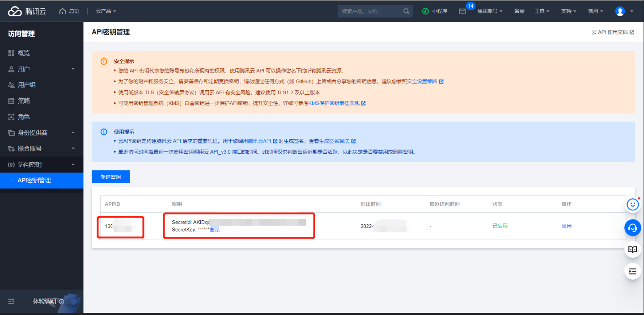This screenshot has width=644, height=315.
Task: Click the search magnifier icon
Action: coord(406,11)
